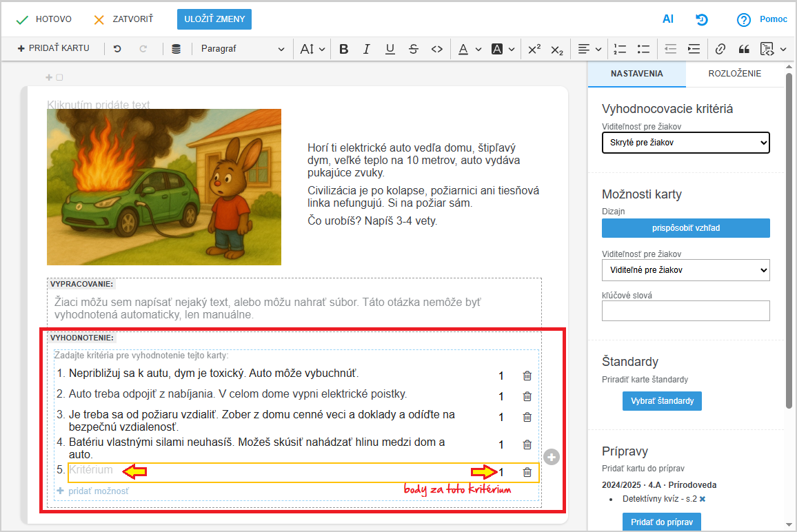
Task: Remove Detektívny kvíz - s.2 from preparations
Action: pyautogui.click(x=703, y=499)
